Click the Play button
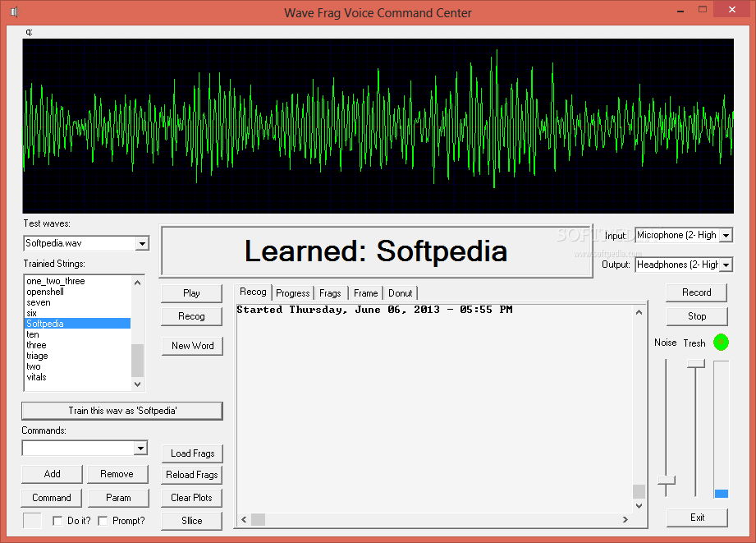Viewport: 756px width, 543px height. pos(191,293)
